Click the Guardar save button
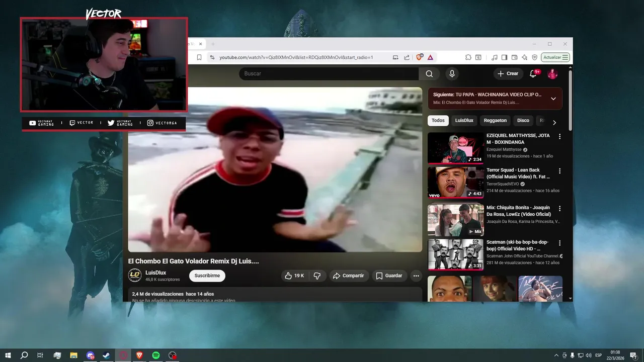Image resolution: width=644 pixels, height=362 pixels. coord(389,276)
